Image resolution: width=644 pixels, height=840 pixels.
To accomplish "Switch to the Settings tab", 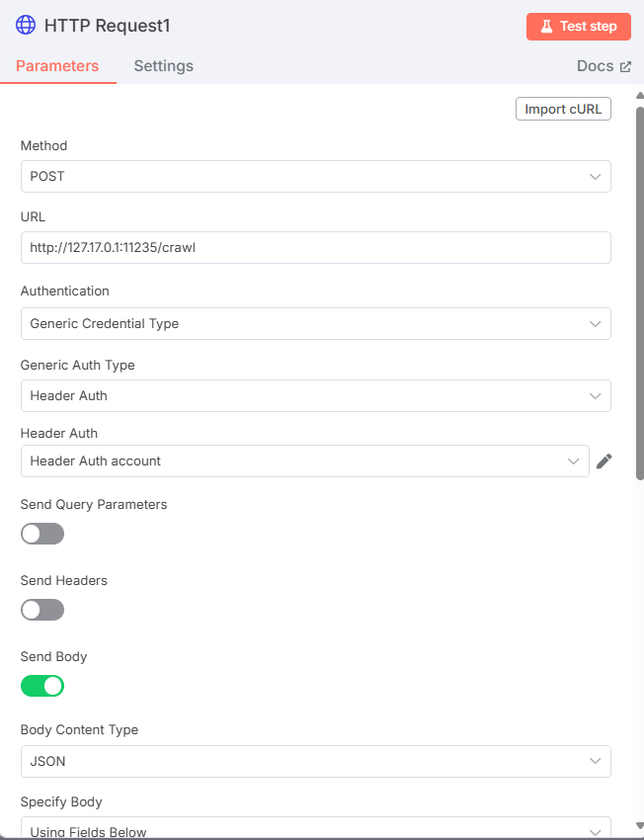I will pyautogui.click(x=164, y=66).
